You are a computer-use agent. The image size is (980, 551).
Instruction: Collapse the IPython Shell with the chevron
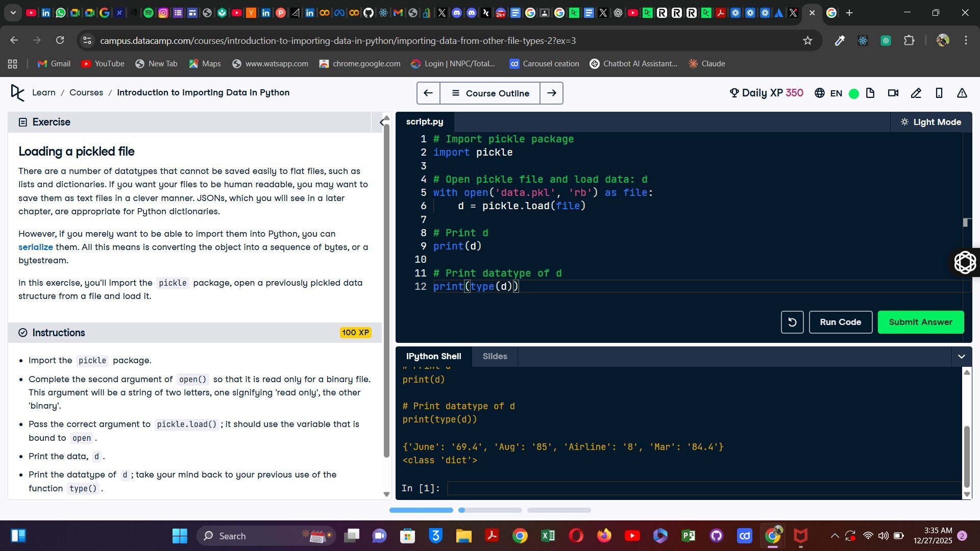[x=962, y=356]
